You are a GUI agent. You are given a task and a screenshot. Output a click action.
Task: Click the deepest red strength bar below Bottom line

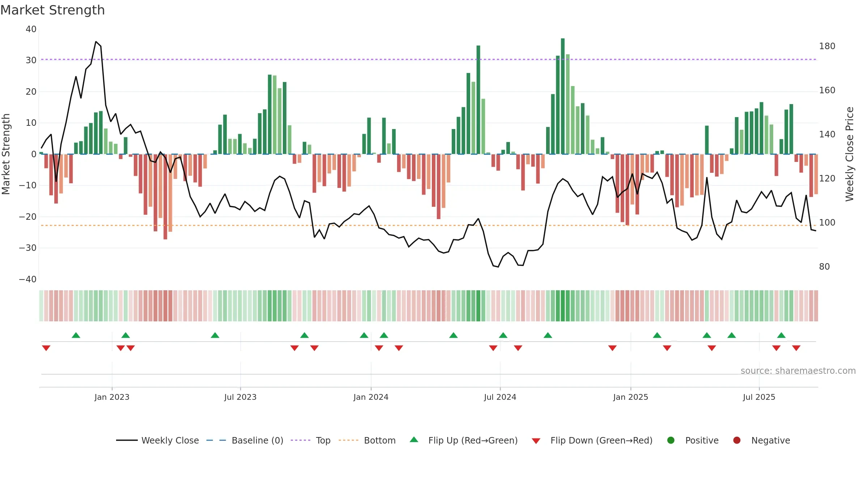pyautogui.click(x=165, y=197)
